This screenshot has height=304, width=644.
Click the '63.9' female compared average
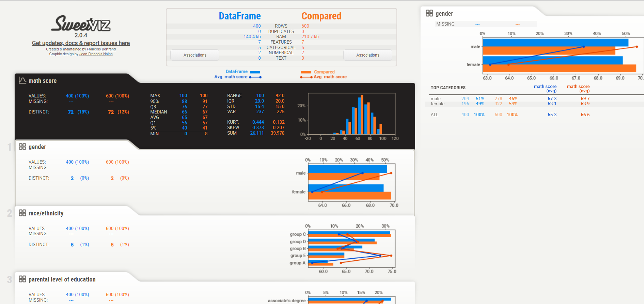tap(585, 104)
